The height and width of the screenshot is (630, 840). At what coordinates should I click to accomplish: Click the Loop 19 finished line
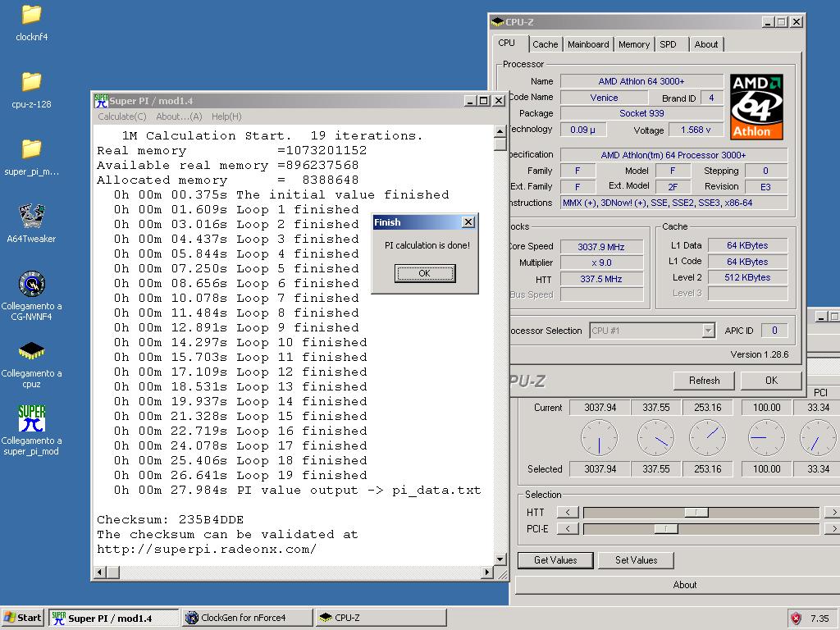click(240, 475)
